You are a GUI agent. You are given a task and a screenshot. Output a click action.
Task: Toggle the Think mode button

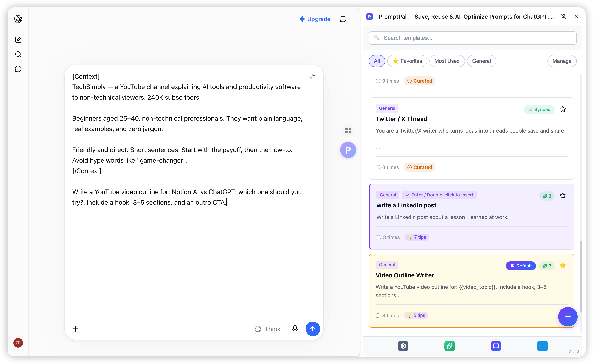267,329
